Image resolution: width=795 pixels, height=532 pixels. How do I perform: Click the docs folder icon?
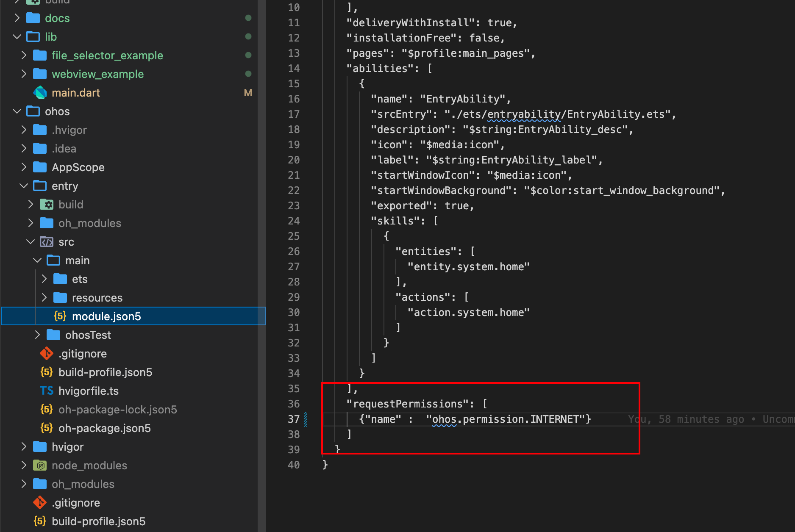coord(33,18)
